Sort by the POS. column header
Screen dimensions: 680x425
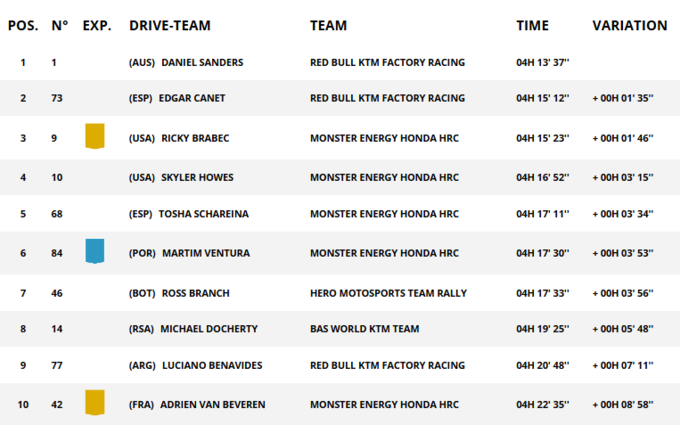click(23, 25)
